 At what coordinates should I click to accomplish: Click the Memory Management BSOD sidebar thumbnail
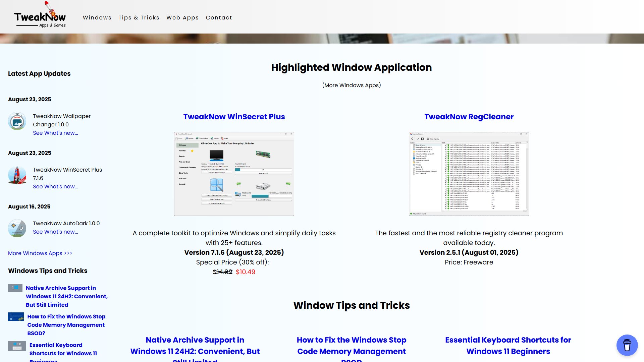coord(16,317)
